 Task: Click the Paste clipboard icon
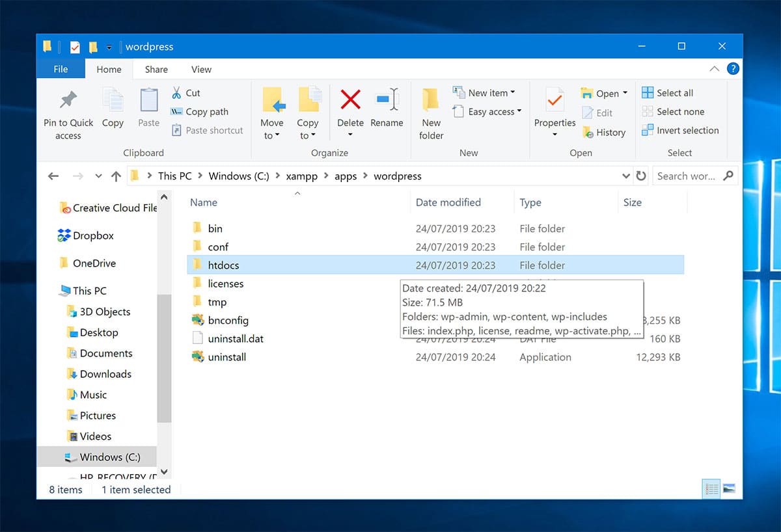(x=149, y=100)
